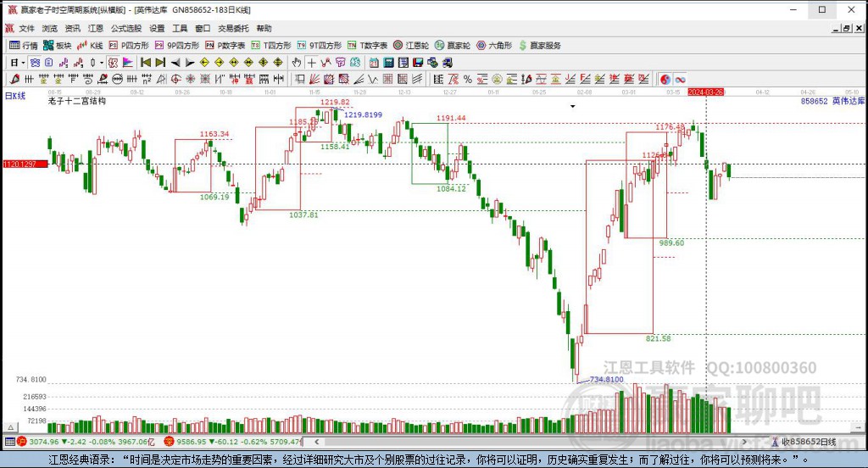Open the 资讯 menu
Screen dimensions: 868x468
pos(73,28)
